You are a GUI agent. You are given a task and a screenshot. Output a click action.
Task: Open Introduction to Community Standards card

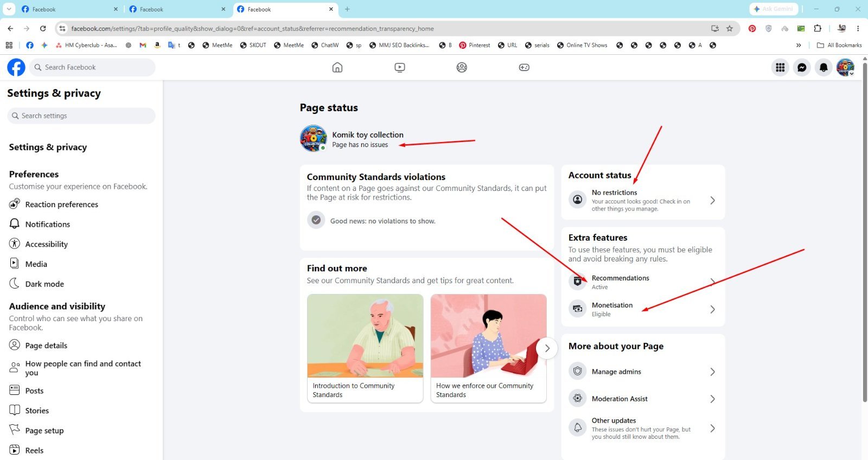(x=365, y=348)
